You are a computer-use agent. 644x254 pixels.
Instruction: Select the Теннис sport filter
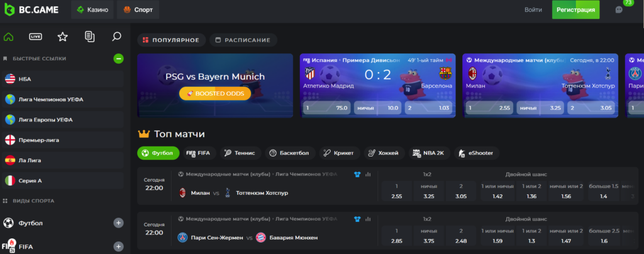(x=240, y=153)
